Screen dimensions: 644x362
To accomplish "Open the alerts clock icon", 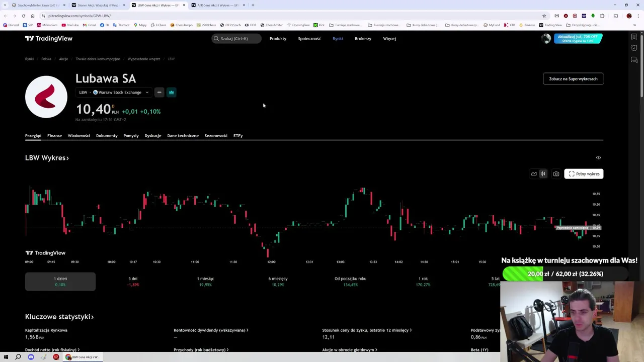I will (x=634, y=48).
